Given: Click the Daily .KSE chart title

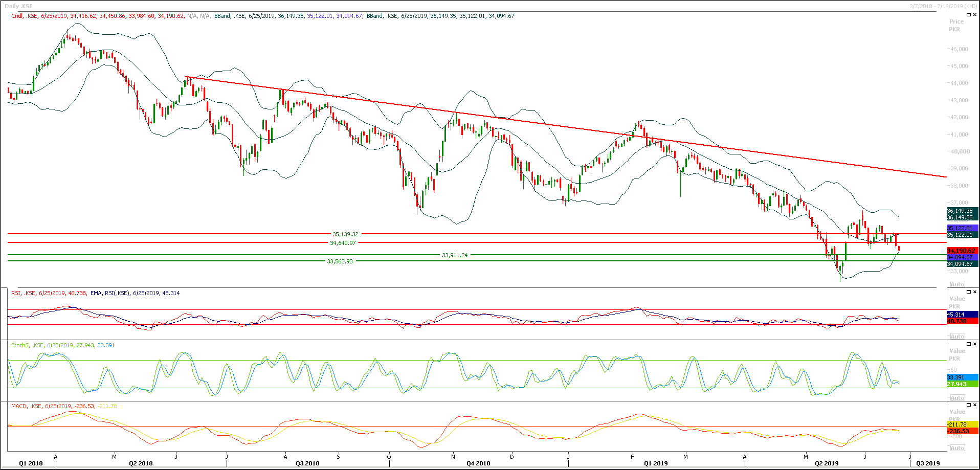Looking at the screenshot, I should click(x=19, y=6).
